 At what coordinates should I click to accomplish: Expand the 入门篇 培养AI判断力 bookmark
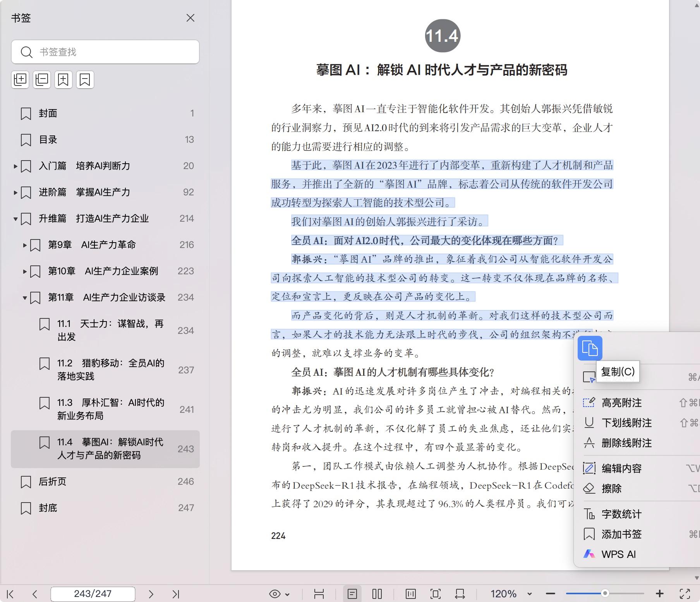15,166
